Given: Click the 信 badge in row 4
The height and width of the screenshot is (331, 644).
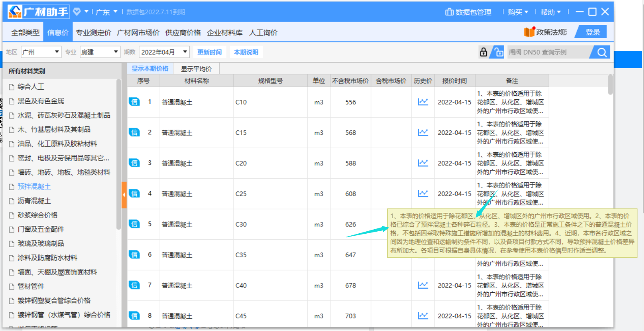Looking at the screenshot, I should 134,193.
